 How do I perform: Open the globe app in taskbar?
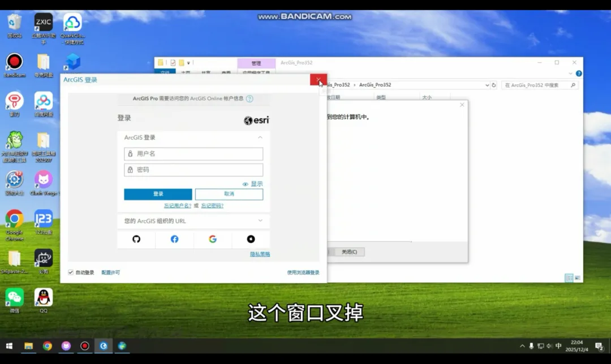coord(122,346)
